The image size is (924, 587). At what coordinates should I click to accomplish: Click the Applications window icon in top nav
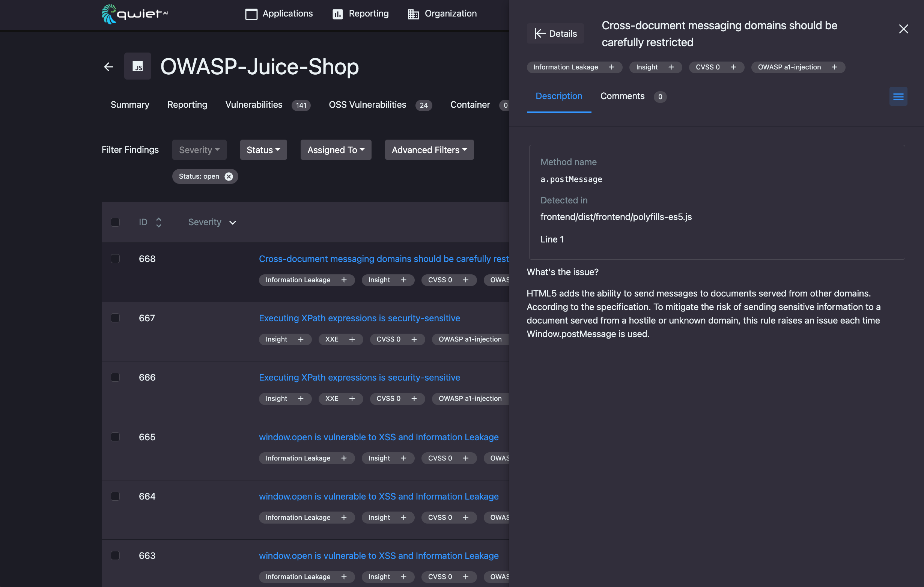[x=251, y=14]
